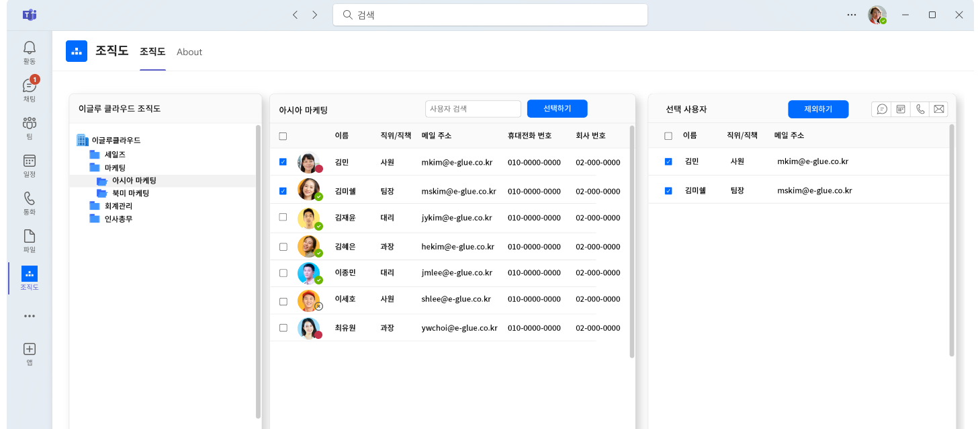Select the 이글루클라우드 root node

116,141
